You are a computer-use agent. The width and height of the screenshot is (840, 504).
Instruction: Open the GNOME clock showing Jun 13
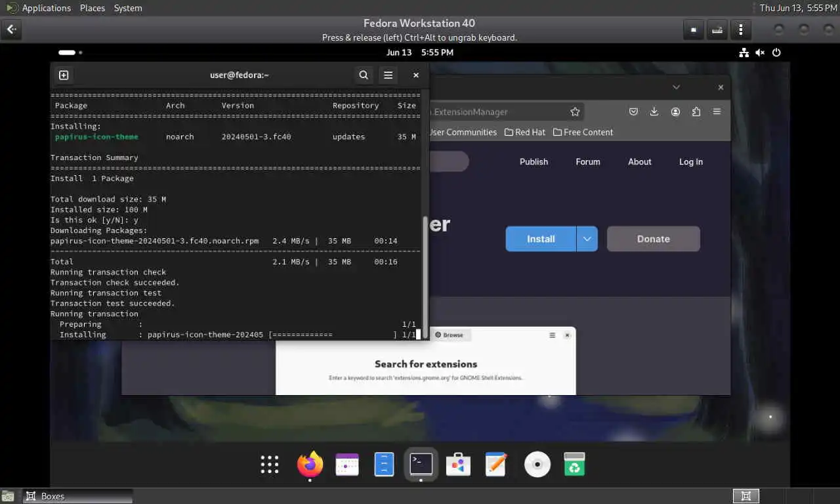click(420, 52)
